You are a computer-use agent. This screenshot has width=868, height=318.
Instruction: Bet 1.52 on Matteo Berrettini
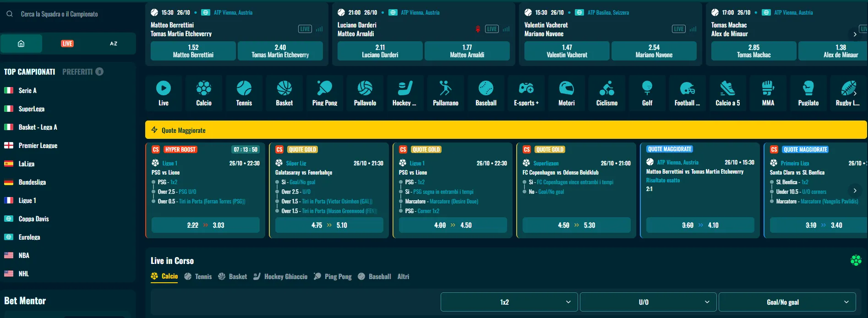pos(193,51)
